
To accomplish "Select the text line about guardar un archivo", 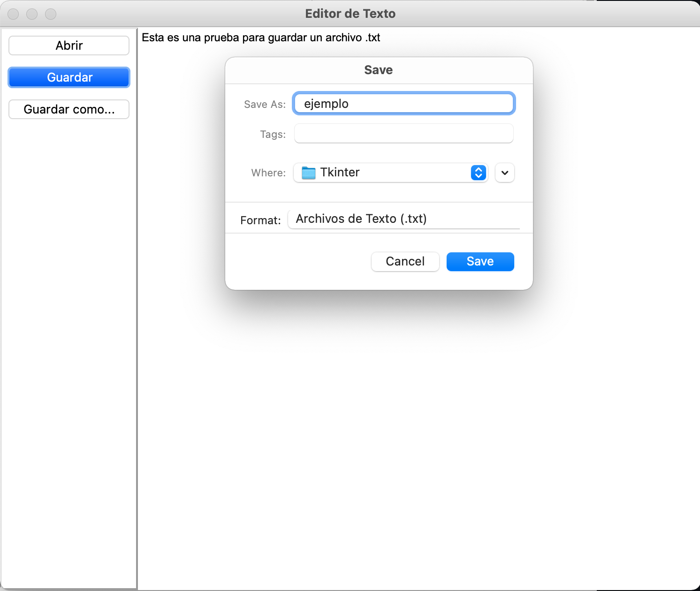I will (261, 38).
